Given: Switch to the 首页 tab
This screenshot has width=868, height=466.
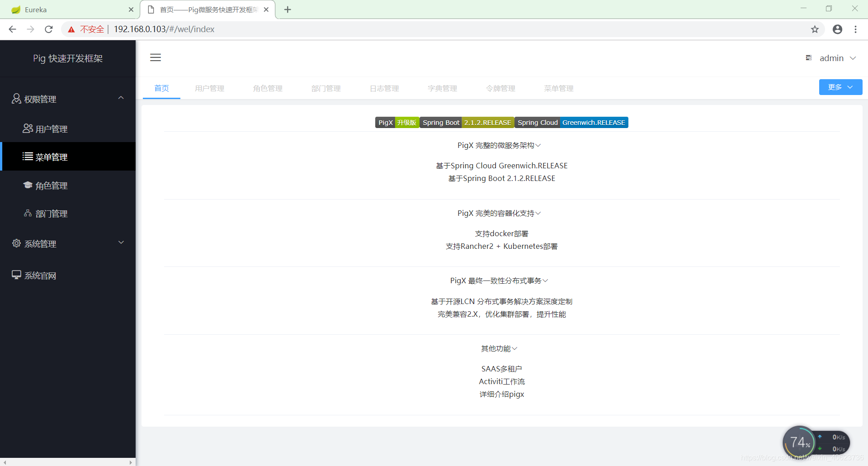Looking at the screenshot, I should click(161, 88).
